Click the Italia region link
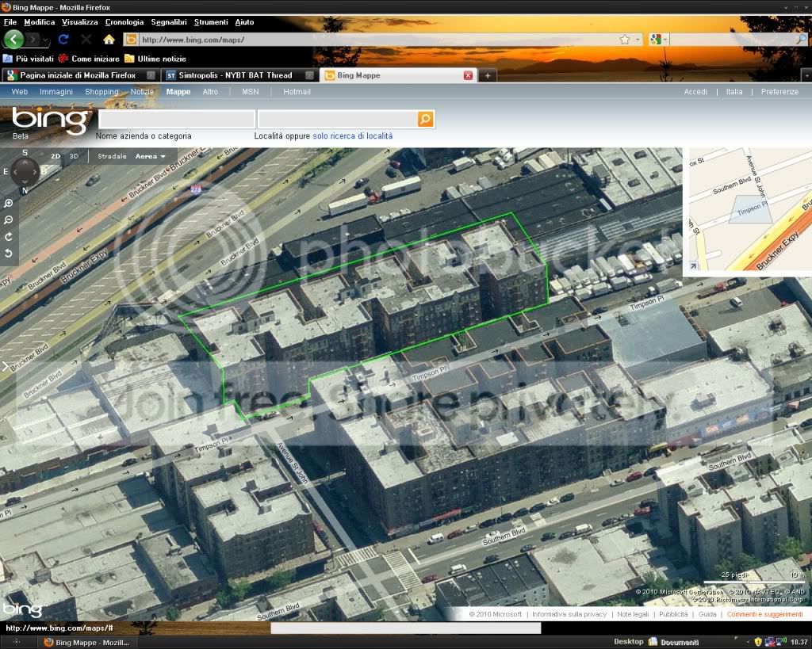The height and width of the screenshot is (649, 812). (x=734, y=92)
